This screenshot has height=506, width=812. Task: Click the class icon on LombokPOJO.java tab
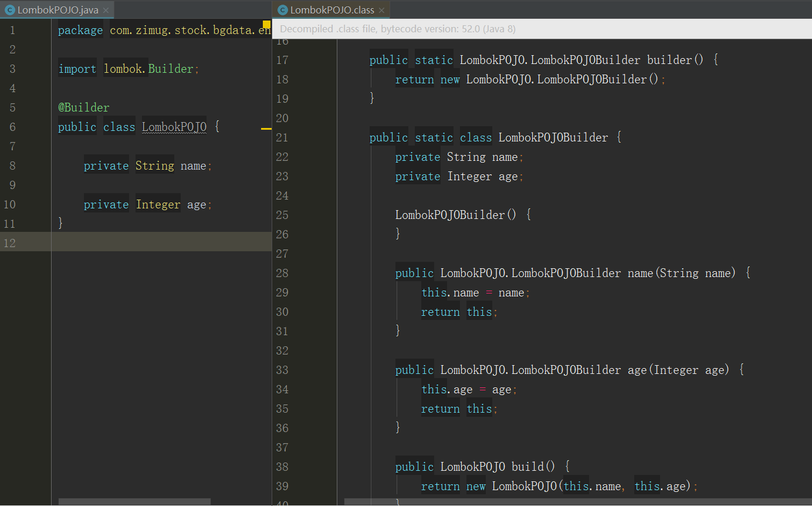click(x=9, y=10)
